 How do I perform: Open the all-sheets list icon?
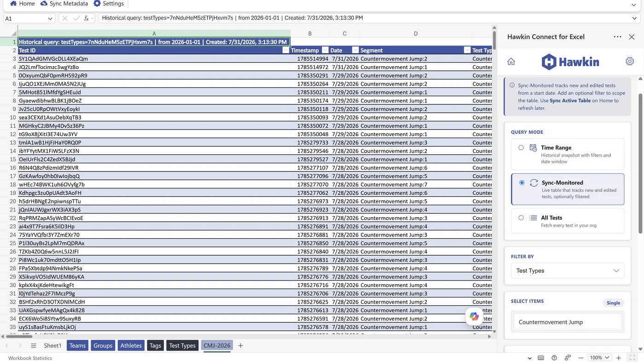33,345
